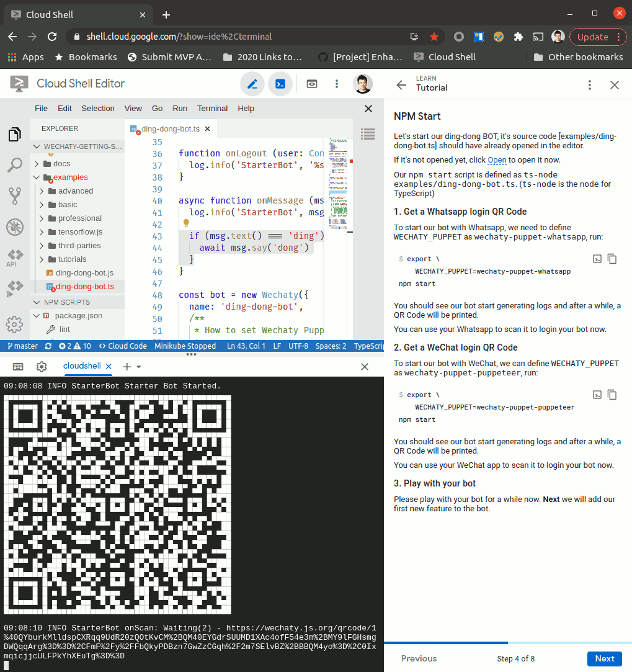The height and width of the screenshot is (672, 632).
Task: Click the Open link in tutorial
Action: [x=497, y=160]
